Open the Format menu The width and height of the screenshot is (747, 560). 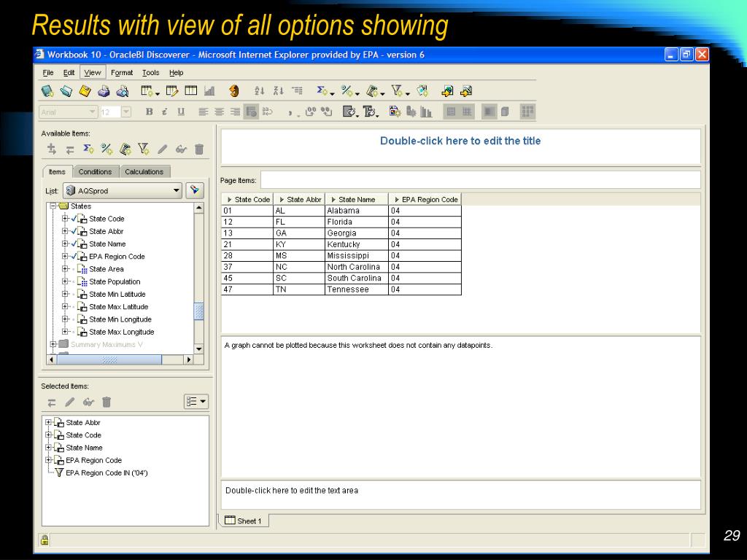tap(122, 72)
